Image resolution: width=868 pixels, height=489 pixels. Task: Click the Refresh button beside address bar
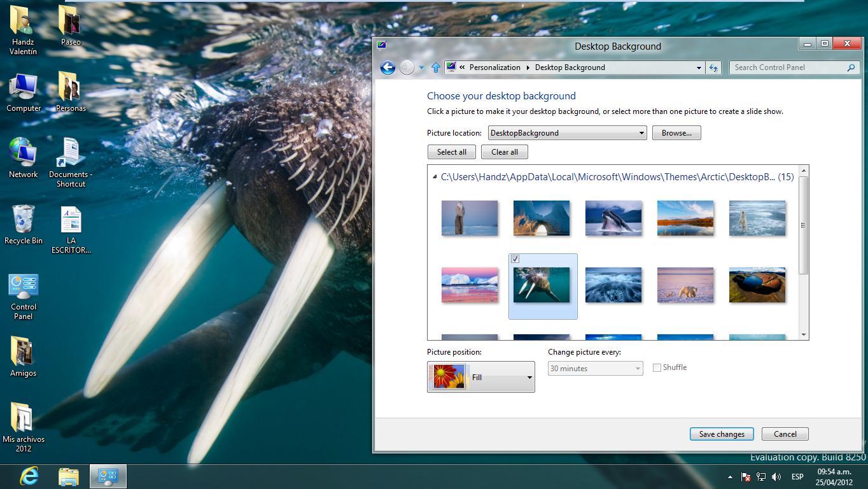click(713, 67)
